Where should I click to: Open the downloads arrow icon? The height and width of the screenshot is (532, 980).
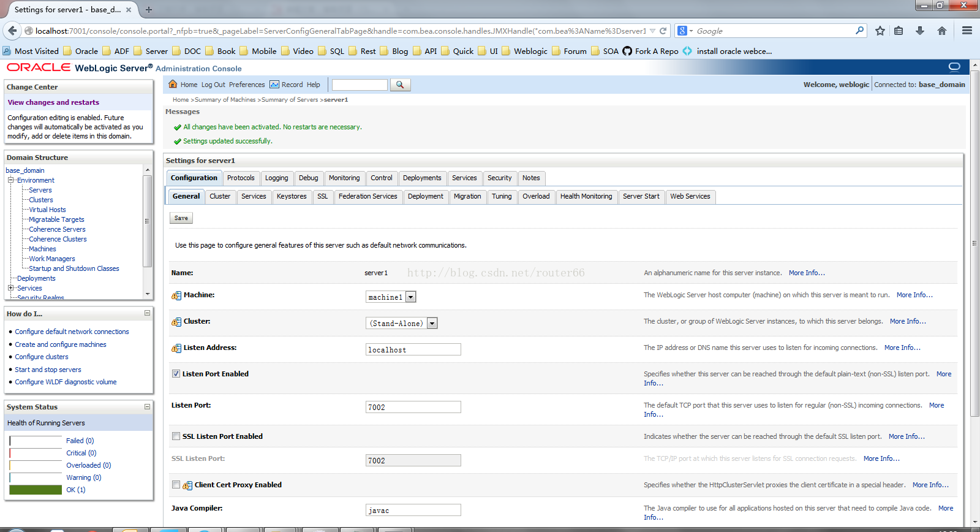(x=920, y=31)
